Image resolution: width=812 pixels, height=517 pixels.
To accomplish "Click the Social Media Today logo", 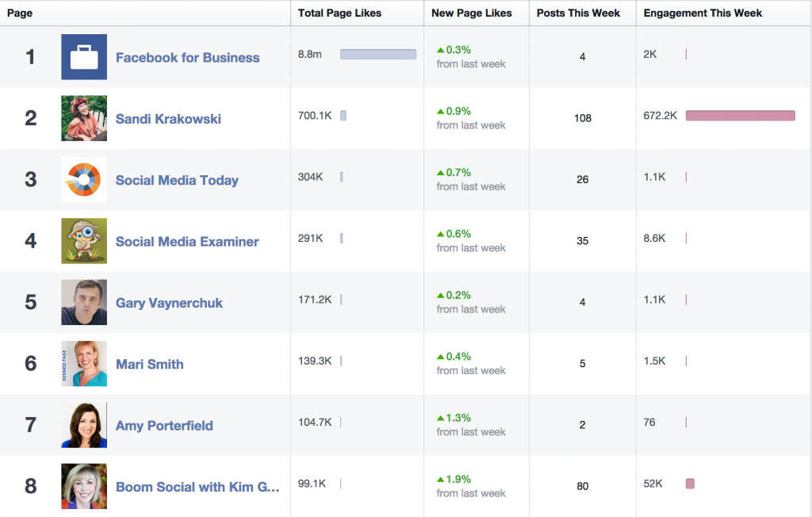I will pyautogui.click(x=83, y=180).
